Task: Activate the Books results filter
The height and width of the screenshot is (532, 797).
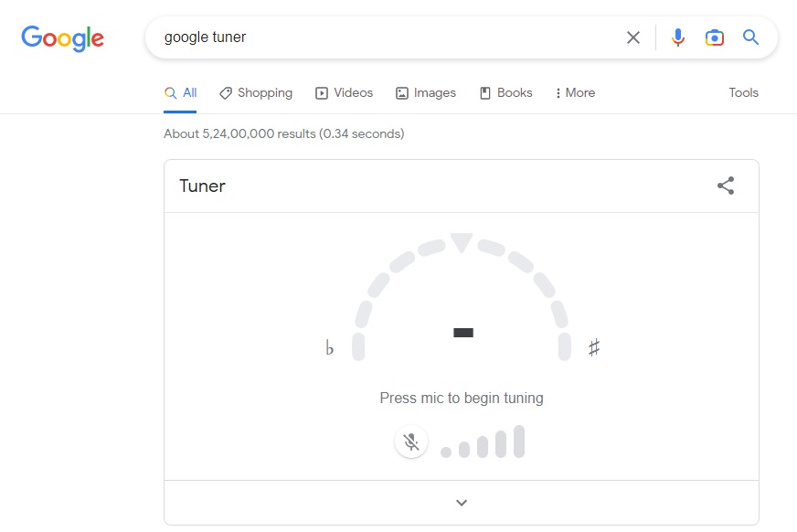Action: pos(505,92)
